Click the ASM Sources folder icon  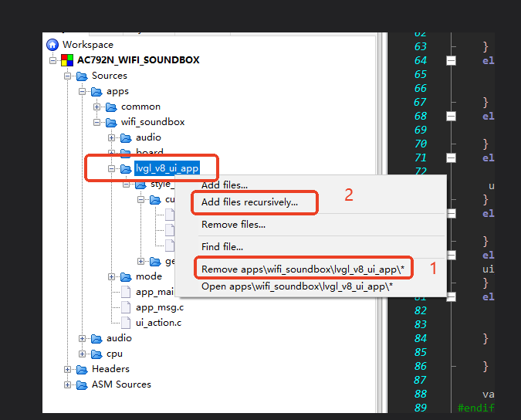pos(82,385)
